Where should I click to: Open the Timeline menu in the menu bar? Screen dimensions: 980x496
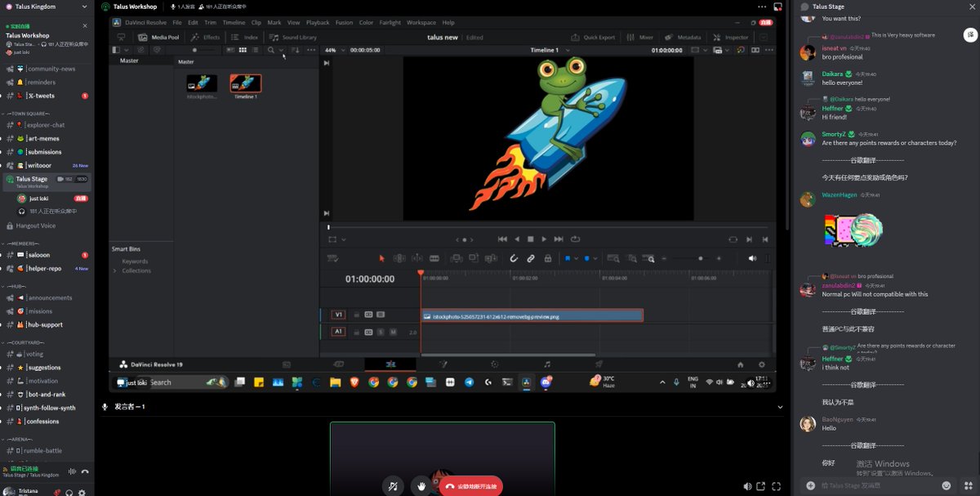[x=234, y=23]
